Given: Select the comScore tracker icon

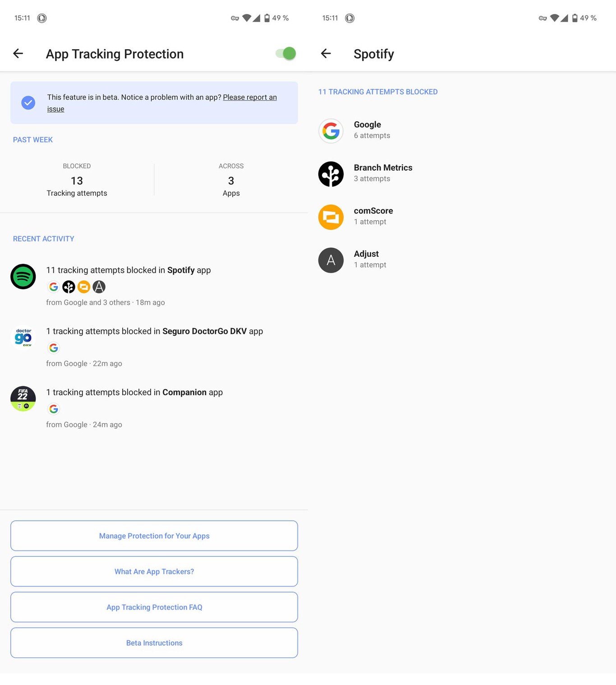Looking at the screenshot, I should (x=331, y=217).
